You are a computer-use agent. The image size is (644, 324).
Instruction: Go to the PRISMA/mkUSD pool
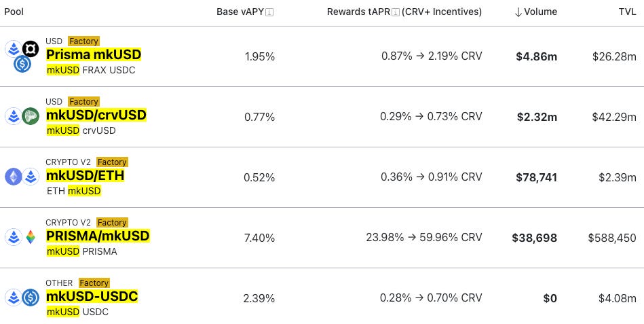click(98, 236)
